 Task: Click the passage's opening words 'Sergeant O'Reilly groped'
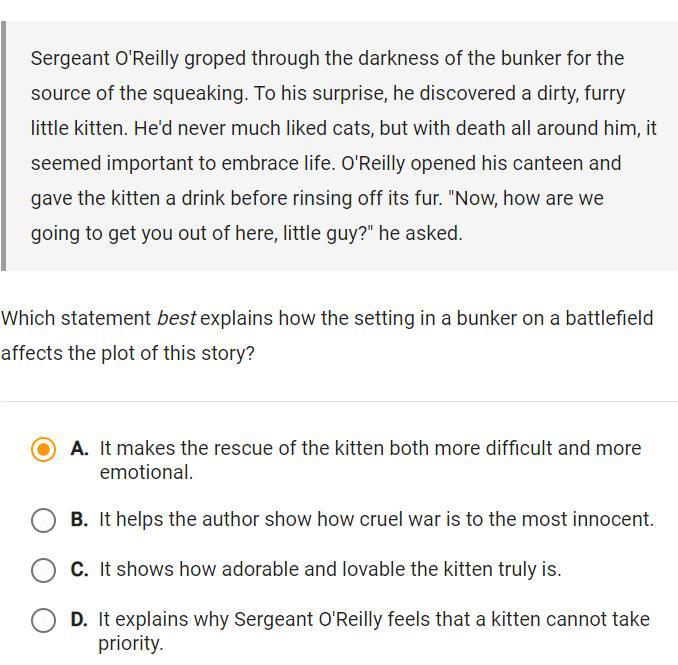coord(142,58)
